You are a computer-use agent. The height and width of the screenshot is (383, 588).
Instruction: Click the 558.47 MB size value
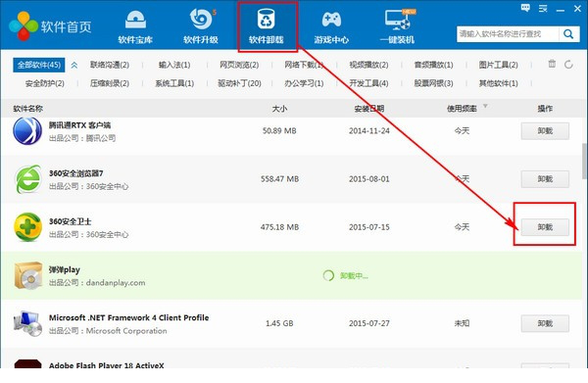[279, 179]
